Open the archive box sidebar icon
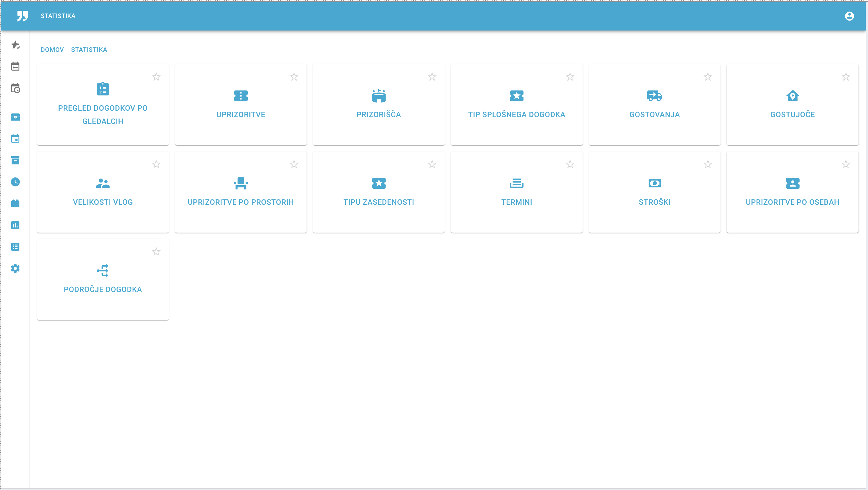The width and height of the screenshot is (868, 490). tap(15, 160)
